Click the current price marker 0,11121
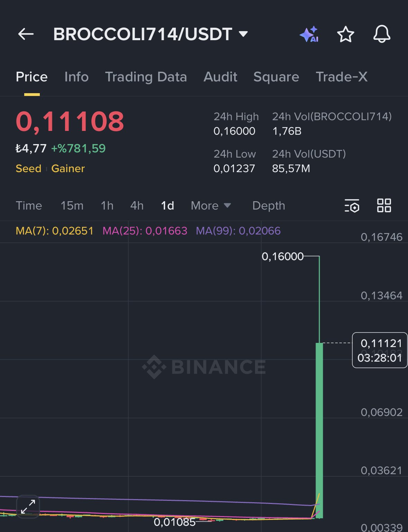 tap(380, 350)
